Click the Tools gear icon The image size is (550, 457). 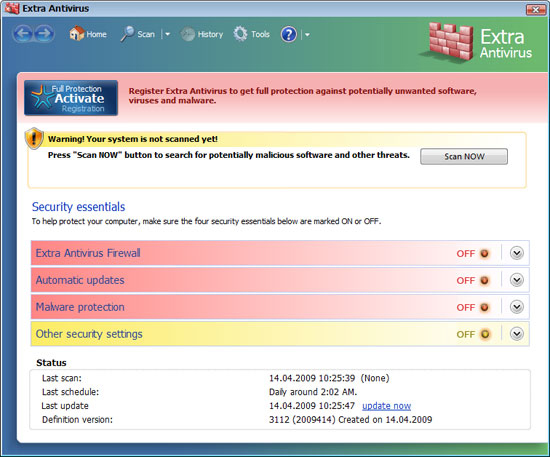coord(240,34)
